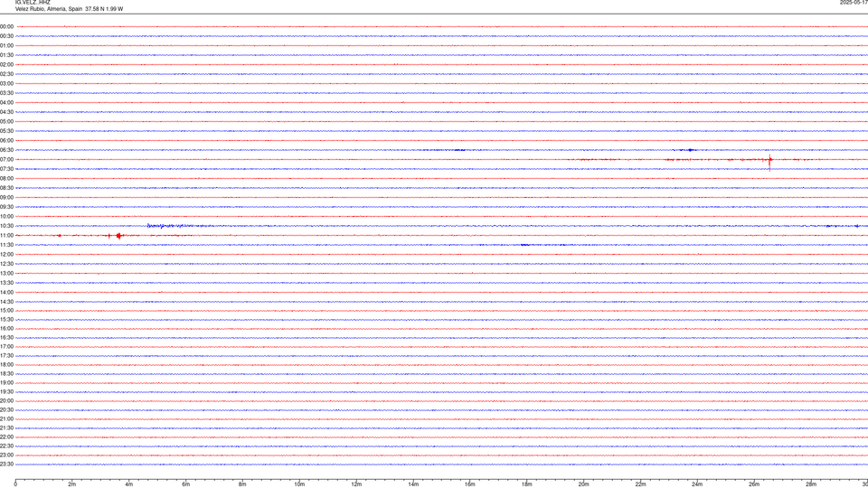
Task: Click the signal burst onset on the 10:30 trace
Action: click(x=148, y=225)
